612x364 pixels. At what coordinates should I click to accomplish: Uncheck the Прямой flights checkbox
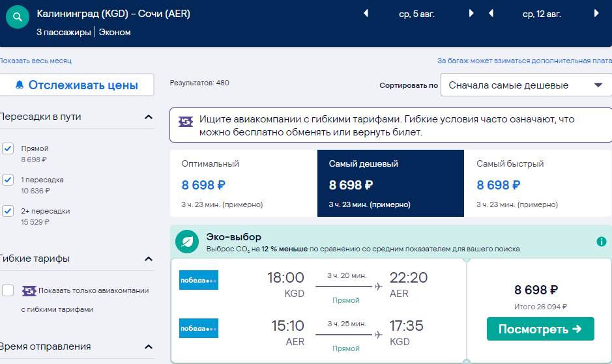8,148
